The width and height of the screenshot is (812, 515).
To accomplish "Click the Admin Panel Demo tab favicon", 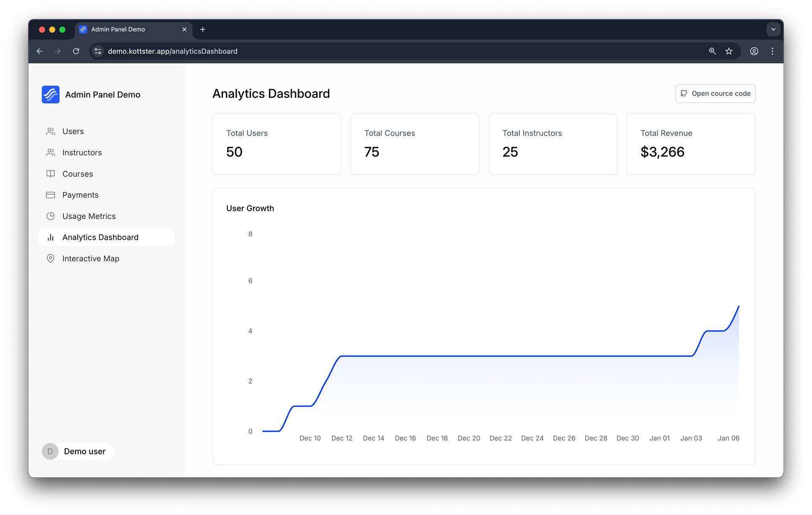I will click(83, 30).
